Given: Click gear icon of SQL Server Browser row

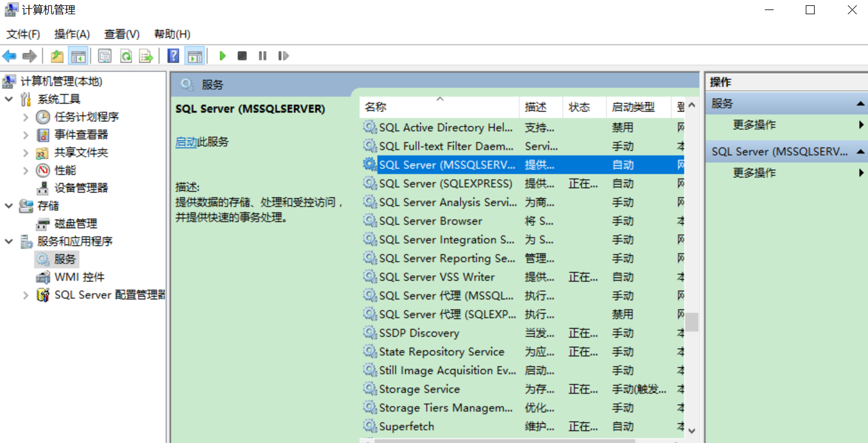Looking at the screenshot, I should [x=370, y=221].
